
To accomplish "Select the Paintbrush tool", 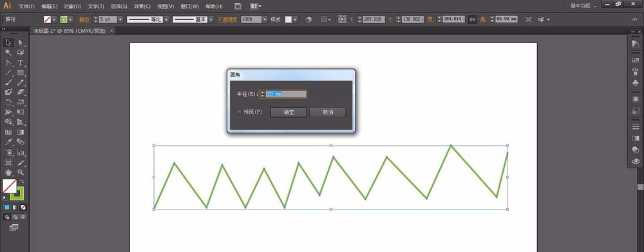I will pyautogui.click(x=8, y=82).
